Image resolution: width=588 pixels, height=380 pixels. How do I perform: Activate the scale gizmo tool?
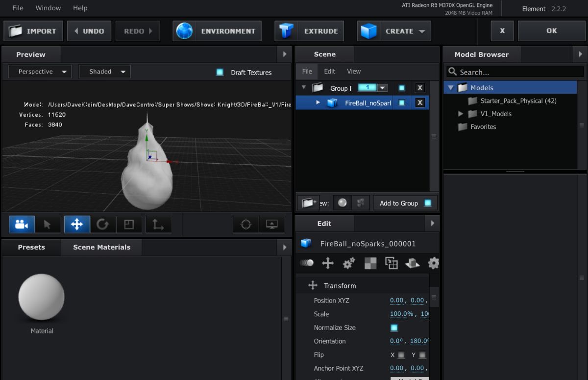click(129, 225)
